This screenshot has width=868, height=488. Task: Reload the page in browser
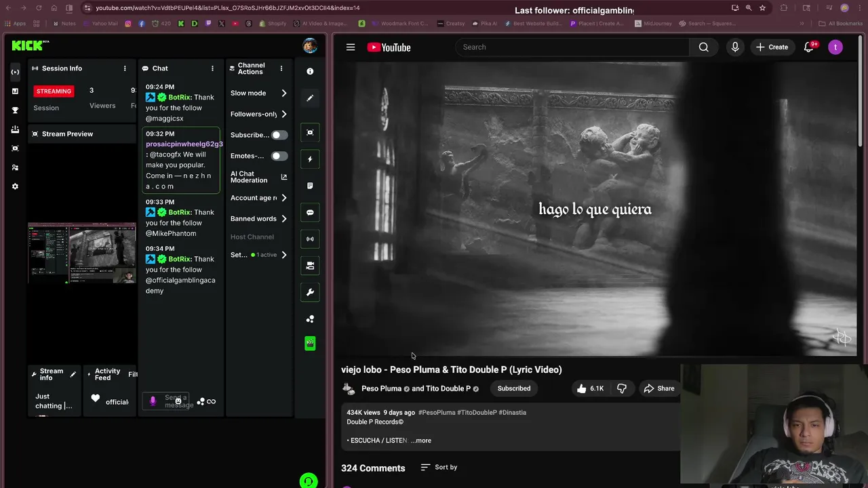[38, 8]
